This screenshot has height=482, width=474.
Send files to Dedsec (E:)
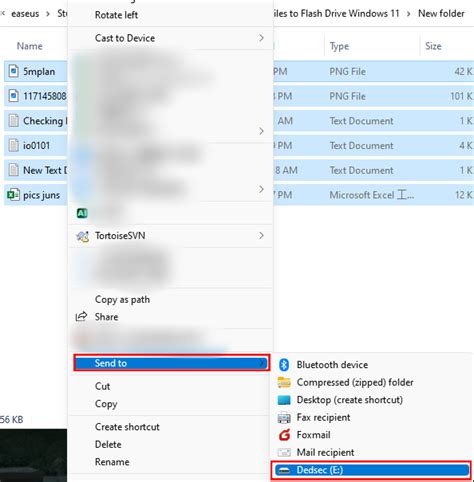pos(372,470)
